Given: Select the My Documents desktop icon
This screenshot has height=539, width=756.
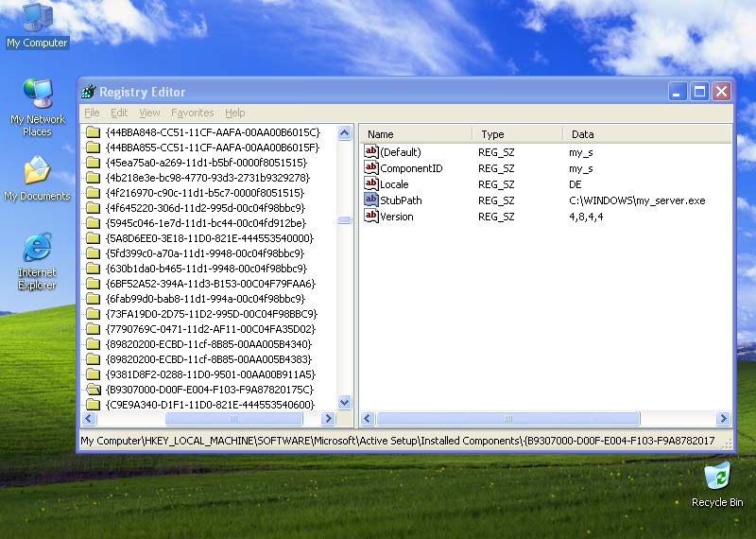Looking at the screenshot, I should 37,179.
